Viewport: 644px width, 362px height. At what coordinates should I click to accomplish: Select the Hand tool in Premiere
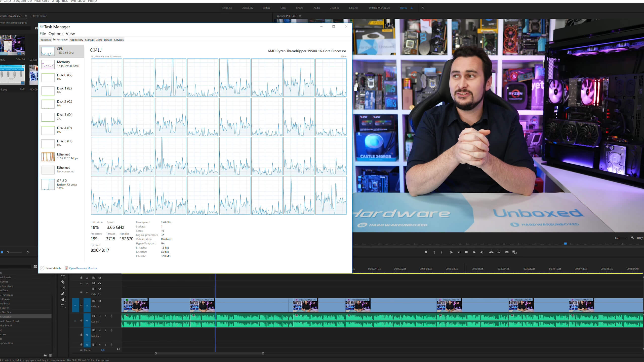63,300
